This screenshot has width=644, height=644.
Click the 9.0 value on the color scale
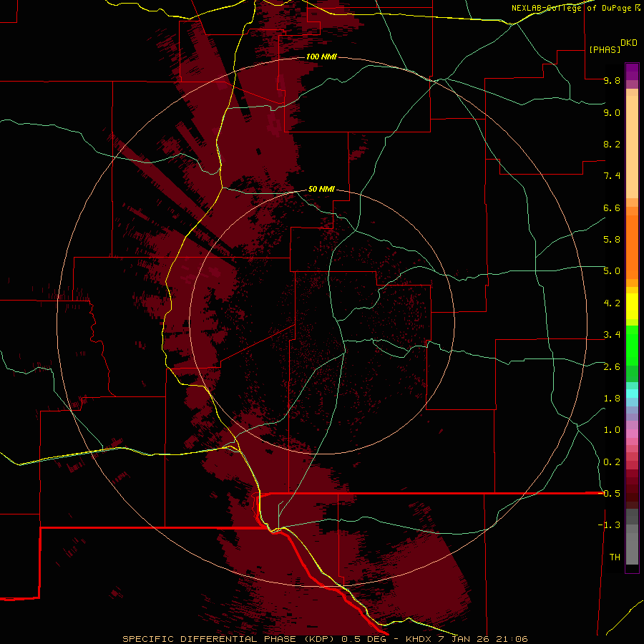(x=612, y=112)
